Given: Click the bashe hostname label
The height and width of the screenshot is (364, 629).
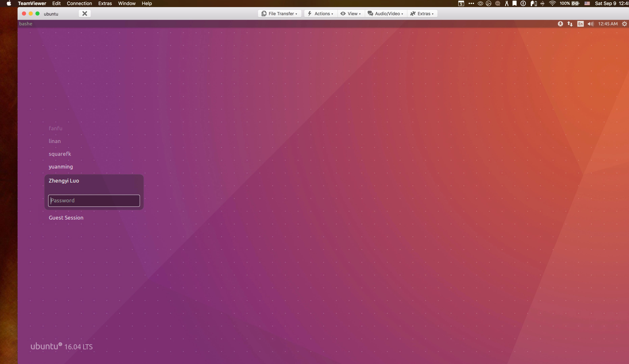Looking at the screenshot, I should pyautogui.click(x=26, y=24).
